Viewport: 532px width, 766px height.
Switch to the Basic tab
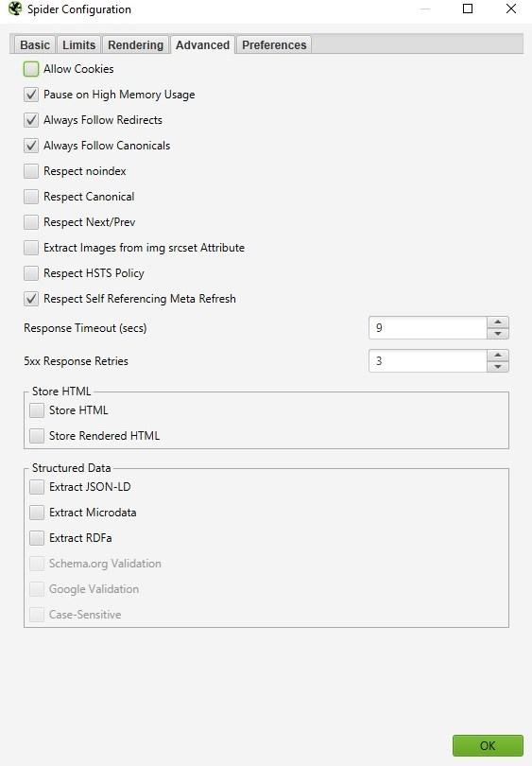coord(35,45)
